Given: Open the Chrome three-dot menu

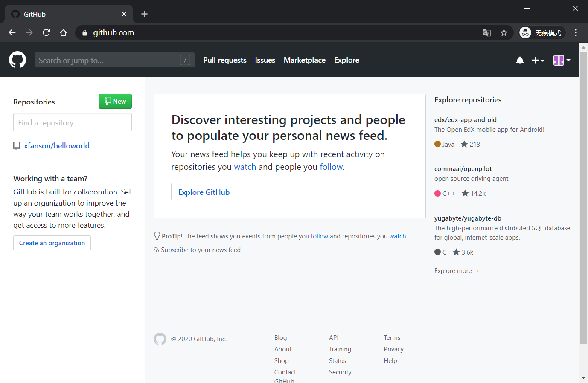Looking at the screenshot, I should tap(576, 33).
